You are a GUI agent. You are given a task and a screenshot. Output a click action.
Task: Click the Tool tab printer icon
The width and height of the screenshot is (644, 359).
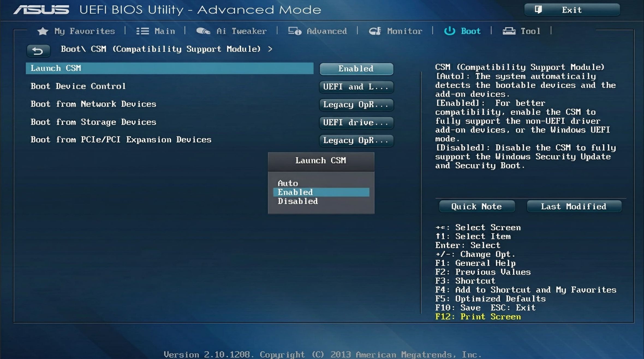(509, 31)
